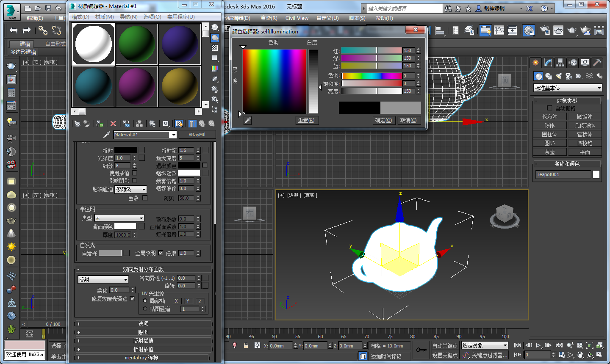Click the 茶壶 object type button
This screenshot has height=364, width=610.
[x=549, y=152]
